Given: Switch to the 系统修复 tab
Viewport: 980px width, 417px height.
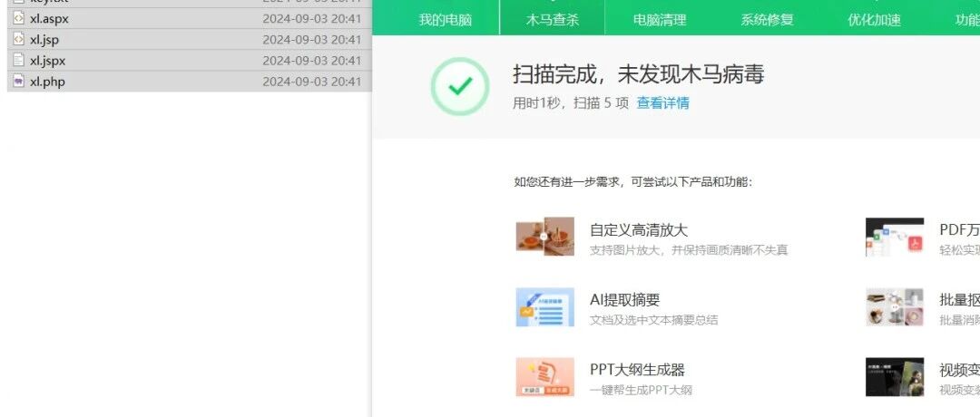Looking at the screenshot, I should [767, 20].
